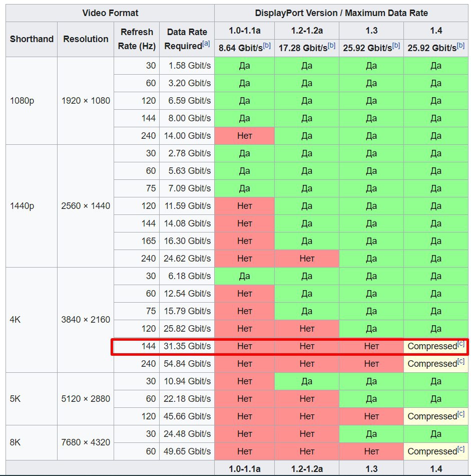Screen dimensions: 471x476
Task: Click the "3840 × 2160" resolution cell
Action: click(86, 320)
